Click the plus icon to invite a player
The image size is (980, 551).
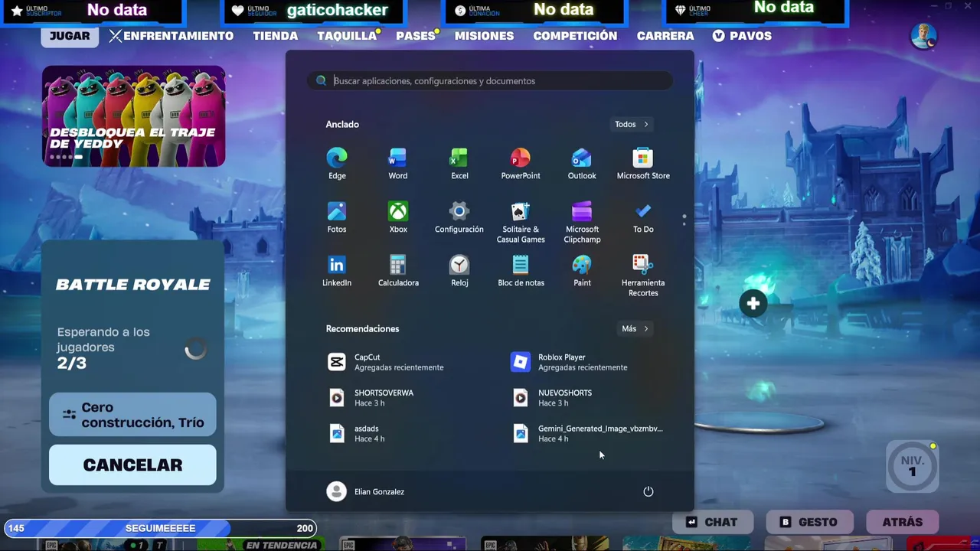pyautogui.click(x=753, y=304)
